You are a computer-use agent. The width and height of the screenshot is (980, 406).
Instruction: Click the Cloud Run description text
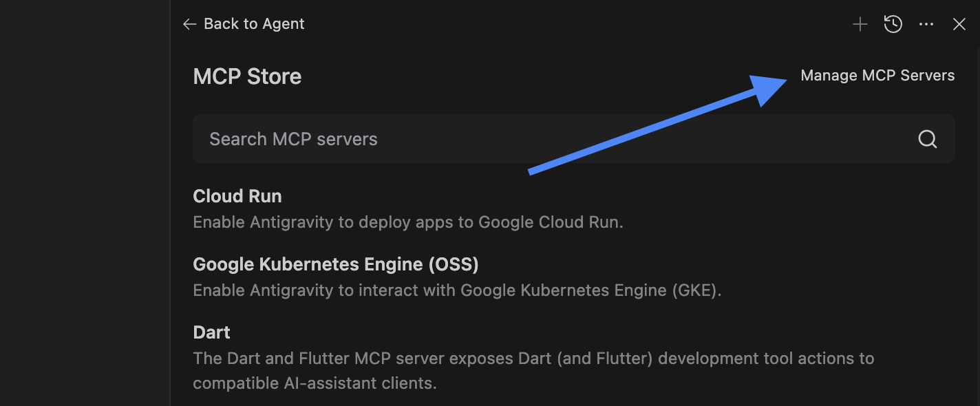[407, 222]
